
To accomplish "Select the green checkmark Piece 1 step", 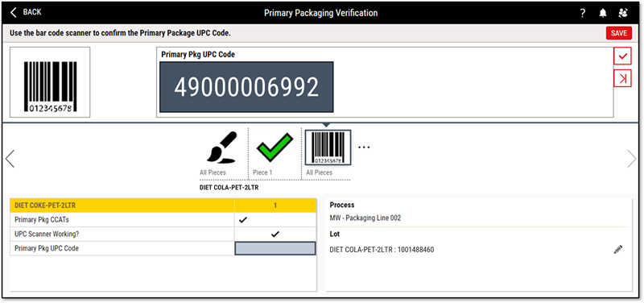I will pos(275,153).
